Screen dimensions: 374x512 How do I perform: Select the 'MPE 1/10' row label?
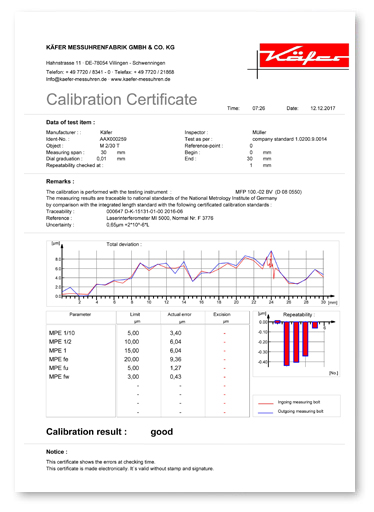(x=62, y=333)
